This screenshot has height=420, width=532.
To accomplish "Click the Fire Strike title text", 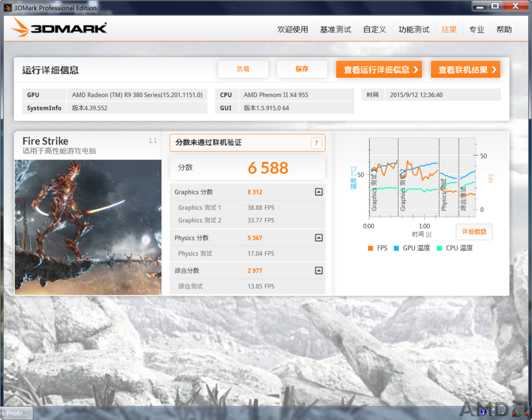I will click(x=45, y=141).
